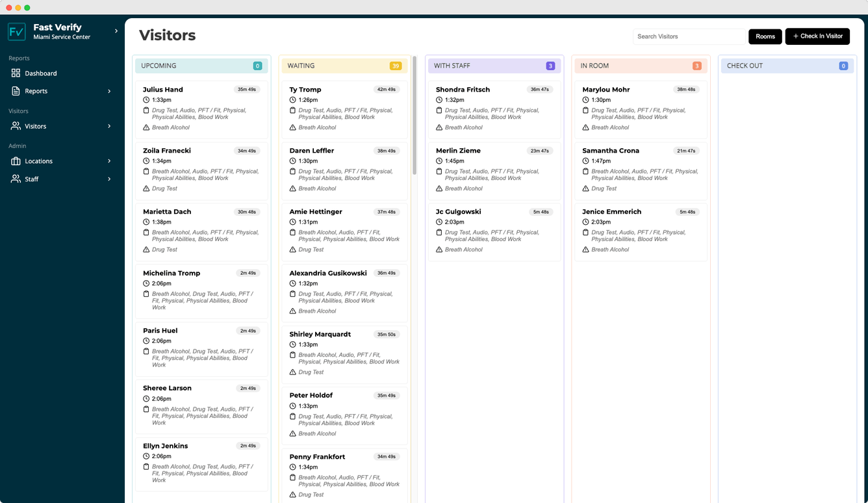Screen dimensions: 868x503
Task: Click the Staff people icon in sidebar
Action: click(x=16, y=179)
